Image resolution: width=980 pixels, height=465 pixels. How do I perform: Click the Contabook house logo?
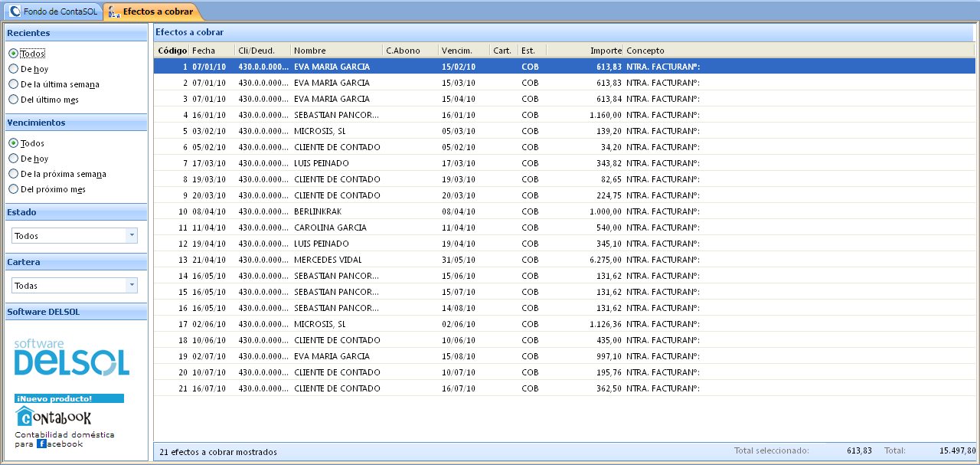pyautogui.click(x=24, y=418)
